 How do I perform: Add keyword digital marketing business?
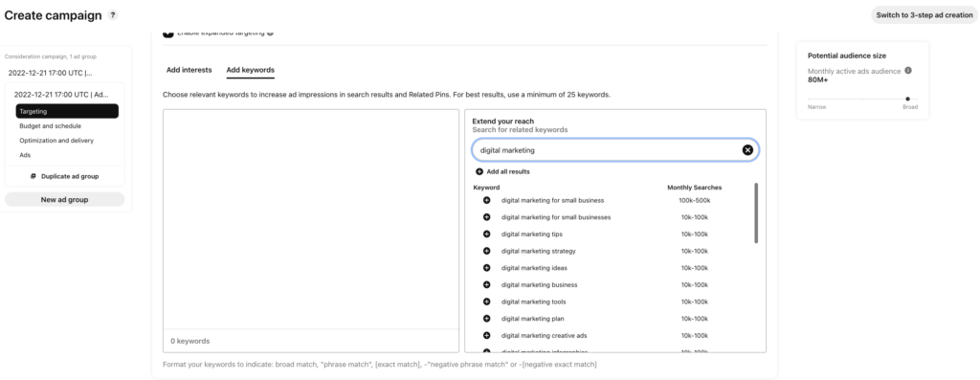pos(486,284)
